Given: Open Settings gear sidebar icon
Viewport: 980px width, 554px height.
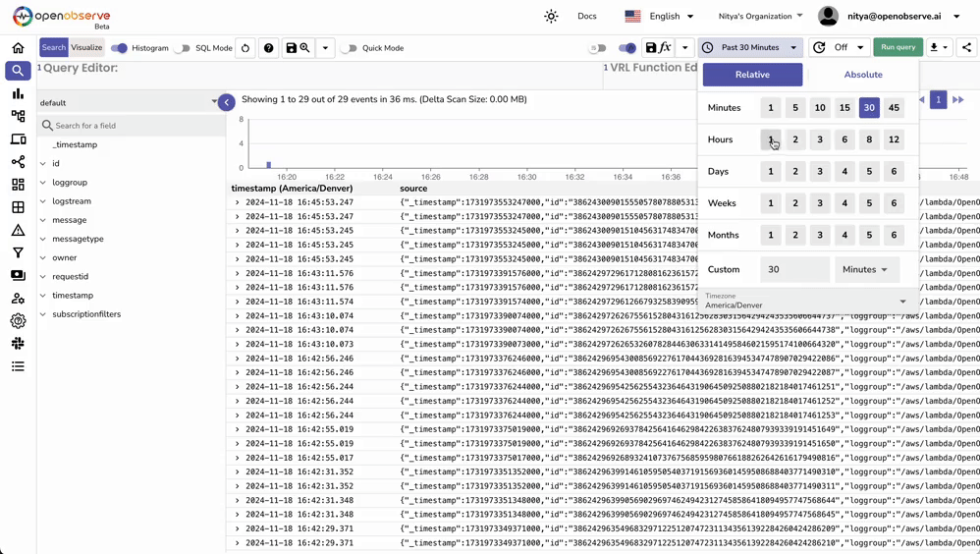Looking at the screenshot, I should pos(18,321).
